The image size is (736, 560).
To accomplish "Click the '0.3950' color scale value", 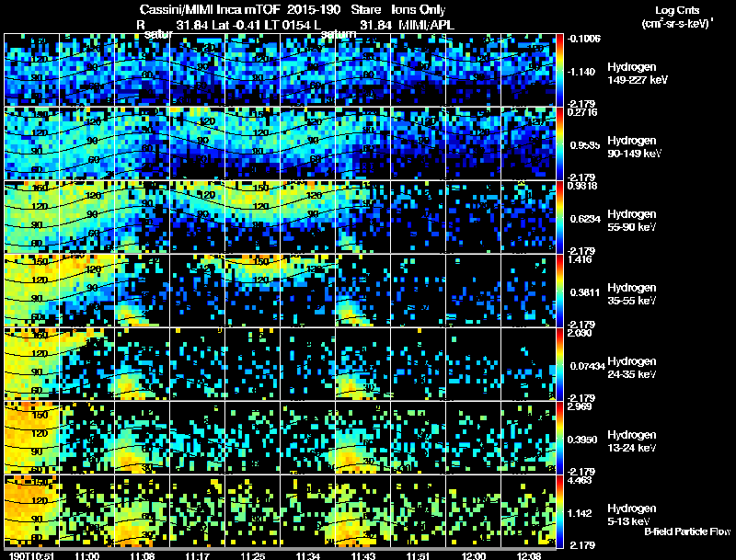I will (585, 440).
